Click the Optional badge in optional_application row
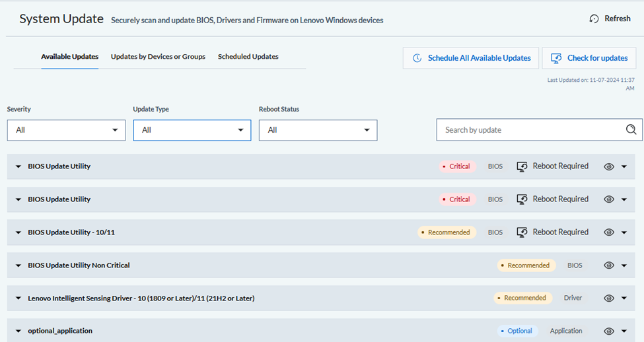Screen dimensions: 644x342 coord(517,331)
